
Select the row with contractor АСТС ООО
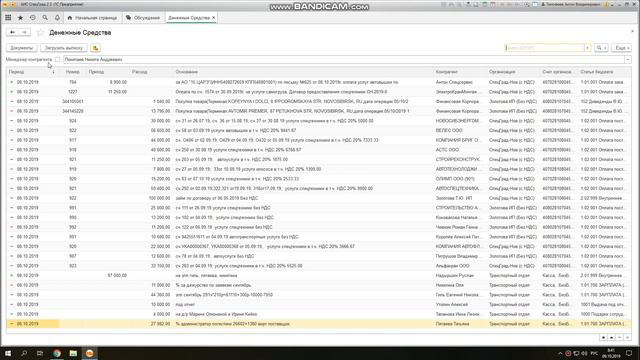tap(319, 150)
